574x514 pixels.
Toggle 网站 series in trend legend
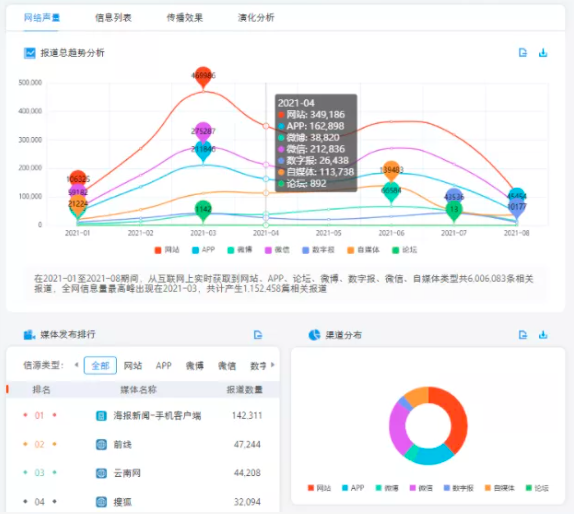tap(167, 250)
